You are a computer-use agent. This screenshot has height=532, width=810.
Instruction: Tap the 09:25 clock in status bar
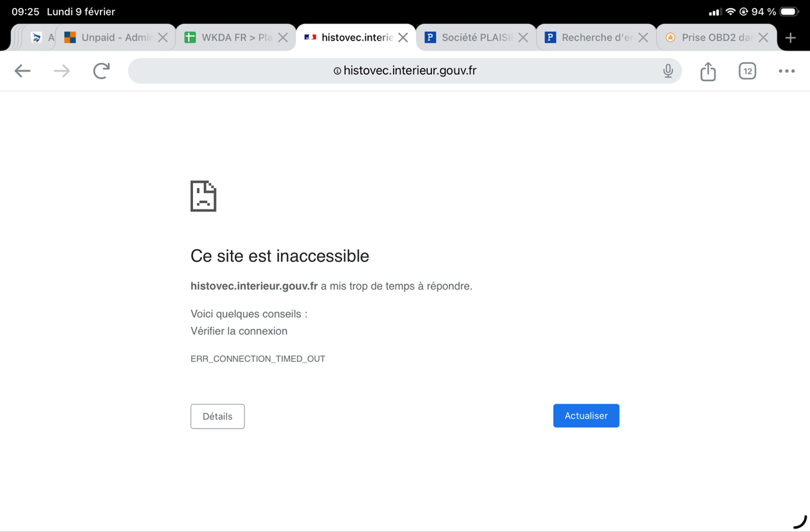pos(25,11)
